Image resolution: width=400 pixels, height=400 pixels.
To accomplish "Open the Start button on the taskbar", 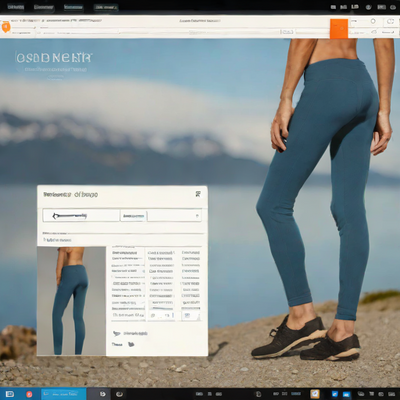I will (10, 394).
